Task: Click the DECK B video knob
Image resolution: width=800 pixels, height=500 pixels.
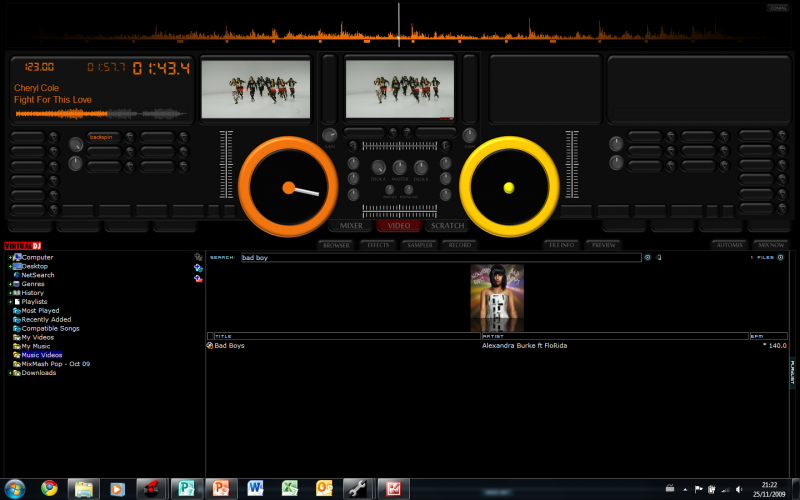Action: click(421, 167)
